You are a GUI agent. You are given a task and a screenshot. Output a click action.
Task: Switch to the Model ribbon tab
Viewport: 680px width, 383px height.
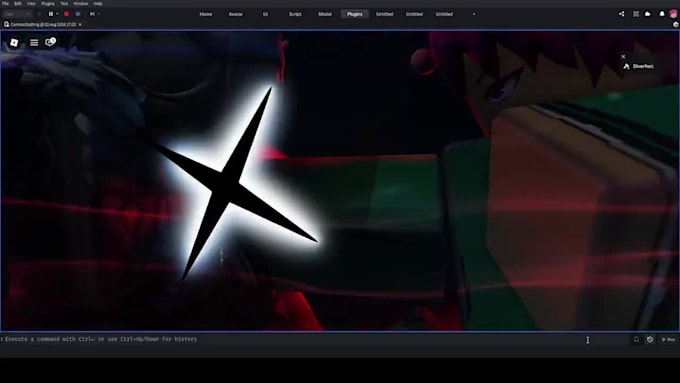tap(325, 14)
